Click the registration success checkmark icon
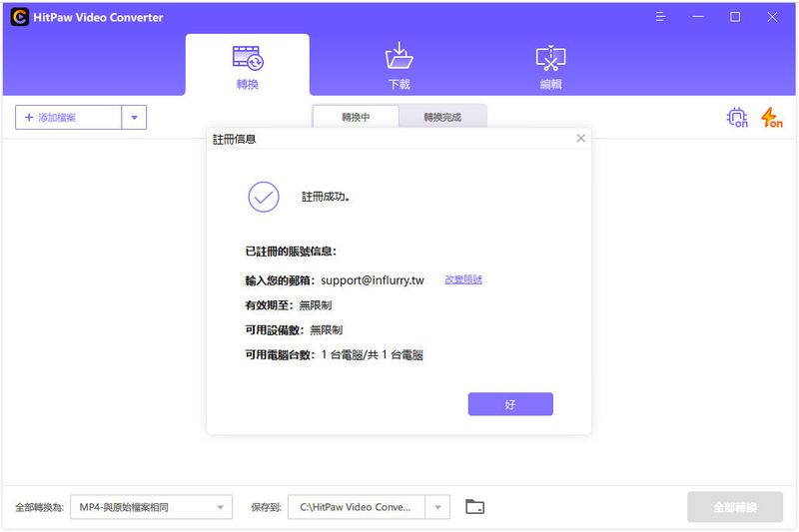799x532 pixels. 264,197
